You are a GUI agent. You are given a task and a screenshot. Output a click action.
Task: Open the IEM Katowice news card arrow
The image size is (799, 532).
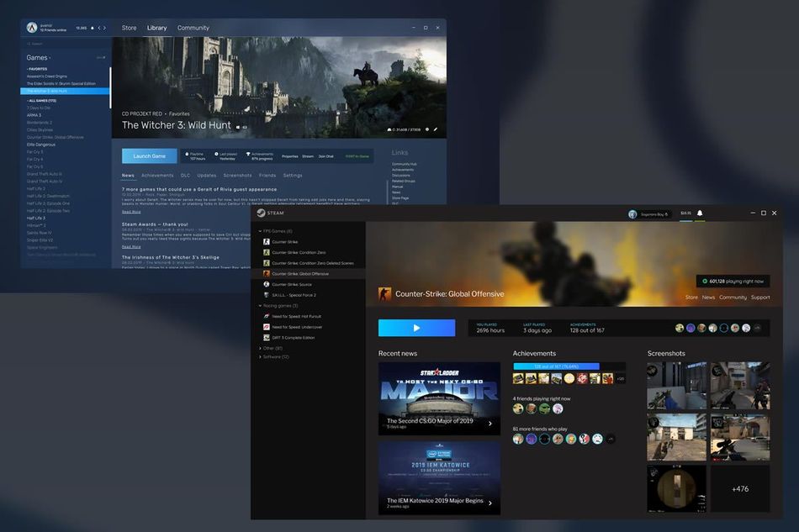point(490,503)
